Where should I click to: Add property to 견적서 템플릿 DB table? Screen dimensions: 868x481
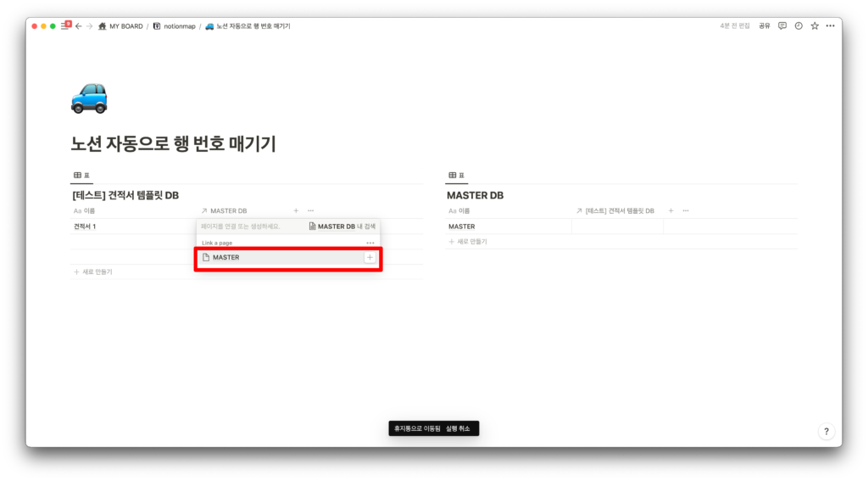click(295, 210)
